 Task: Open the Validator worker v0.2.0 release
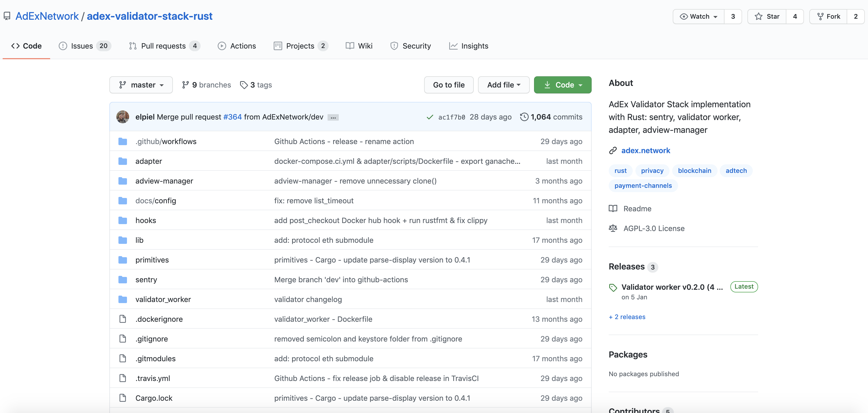[672, 287]
